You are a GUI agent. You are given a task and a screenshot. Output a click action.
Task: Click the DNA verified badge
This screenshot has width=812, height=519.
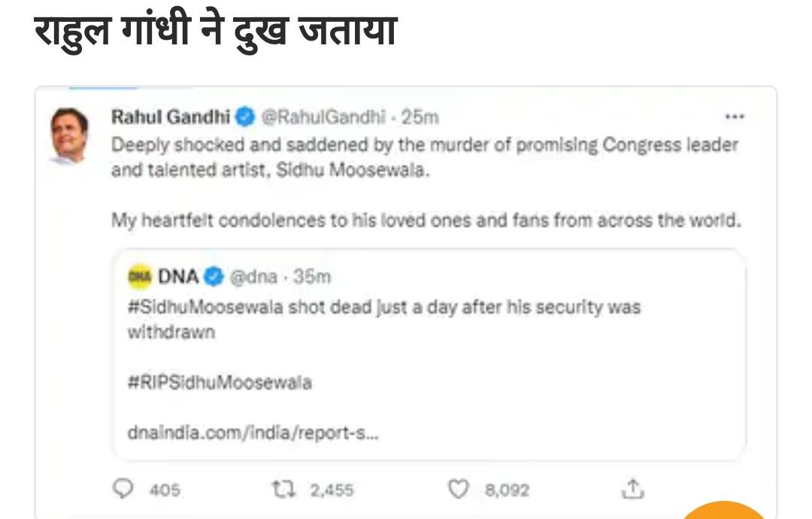(x=214, y=277)
